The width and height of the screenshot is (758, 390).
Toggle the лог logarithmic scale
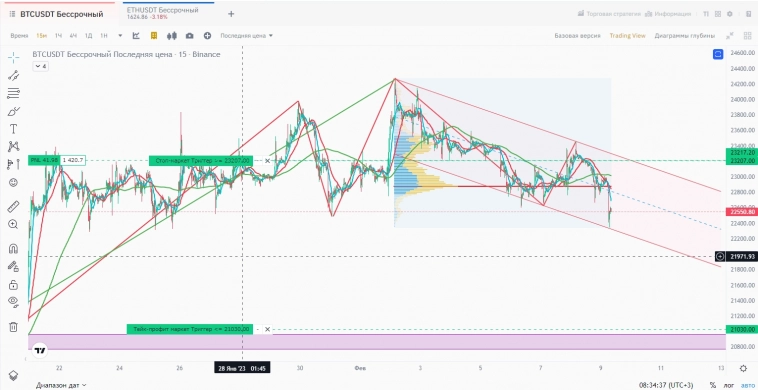point(729,385)
